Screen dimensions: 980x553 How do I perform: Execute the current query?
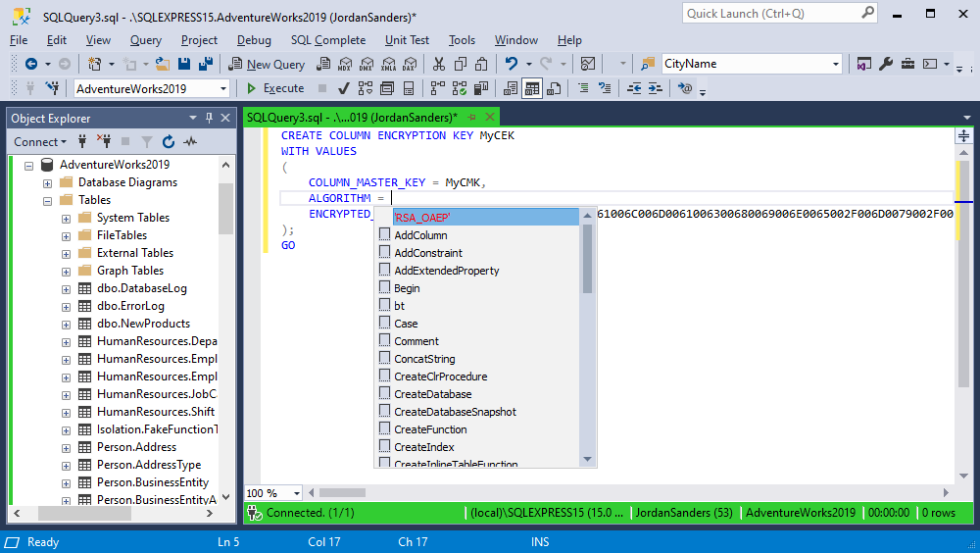(275, 89)
